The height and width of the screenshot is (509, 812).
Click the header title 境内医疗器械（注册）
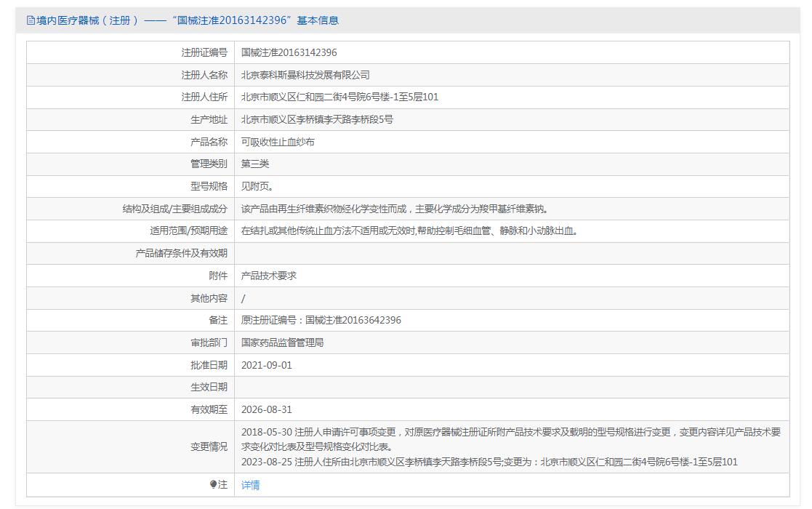[87, 20]
